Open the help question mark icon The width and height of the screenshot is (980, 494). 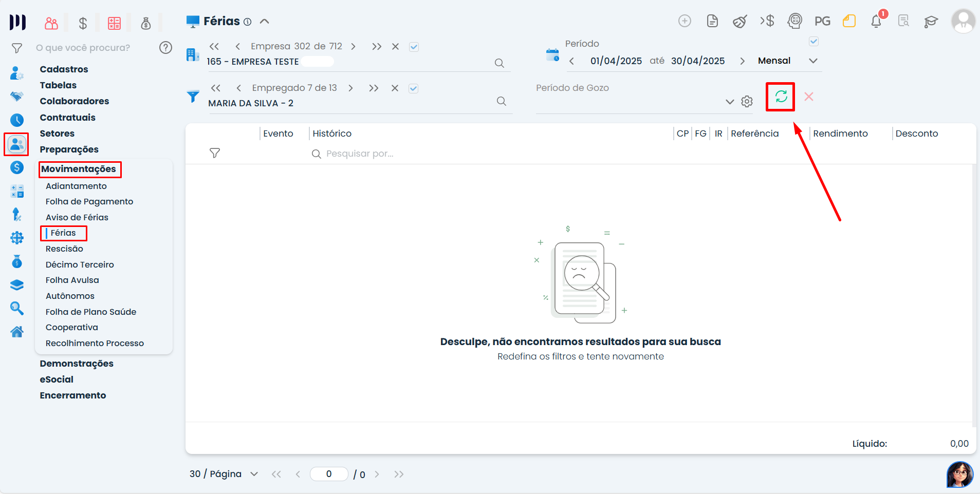[x=165, y=48]
